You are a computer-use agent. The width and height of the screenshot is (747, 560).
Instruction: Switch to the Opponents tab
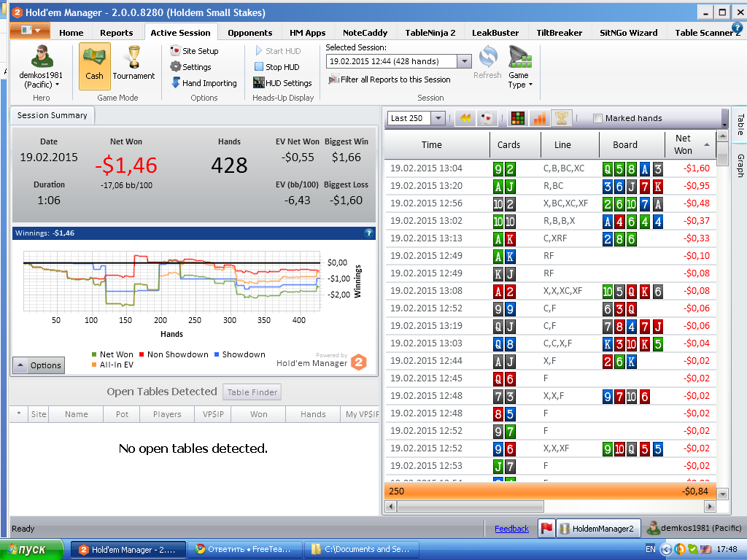pyautogui.click(x=250, y=32)
